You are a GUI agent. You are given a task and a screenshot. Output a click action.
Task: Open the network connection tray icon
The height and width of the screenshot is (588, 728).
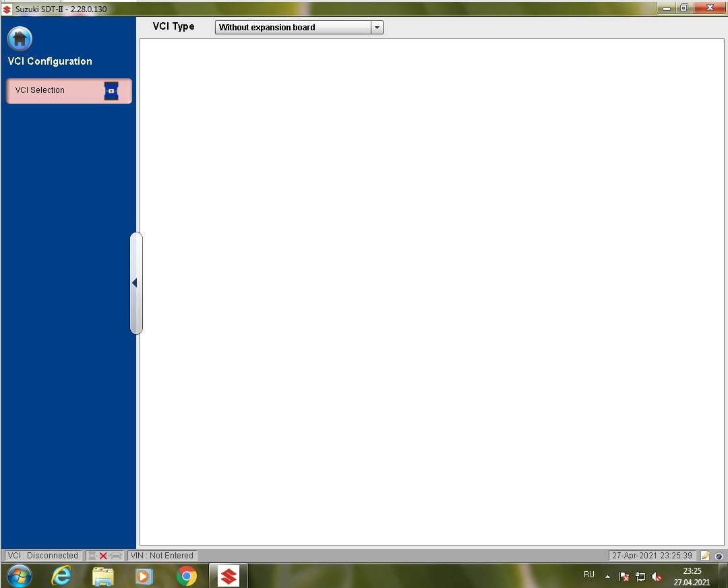pos(640,577)
